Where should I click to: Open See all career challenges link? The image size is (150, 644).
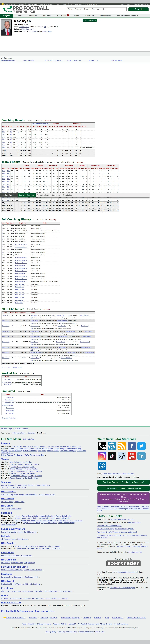12,367
